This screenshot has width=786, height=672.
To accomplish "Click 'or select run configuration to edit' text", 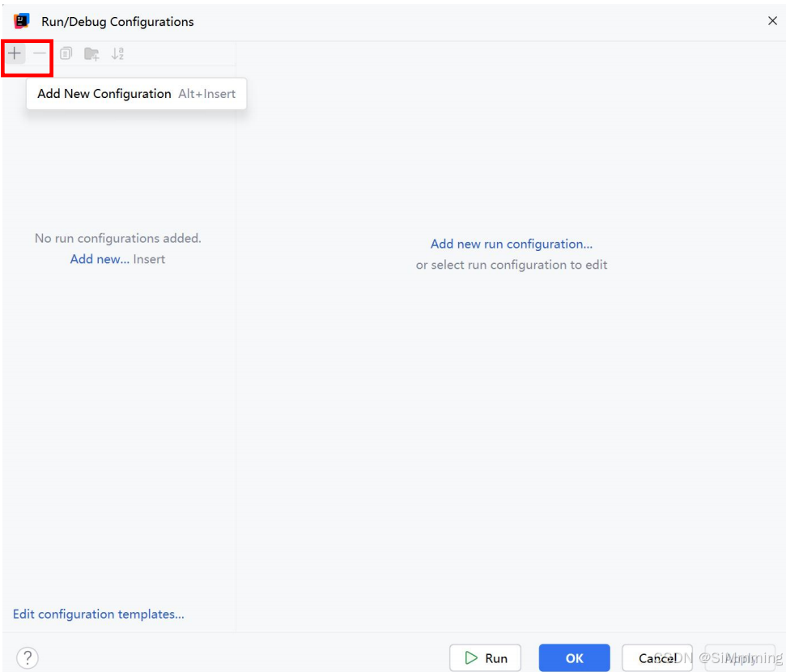I will click(512, 265).
